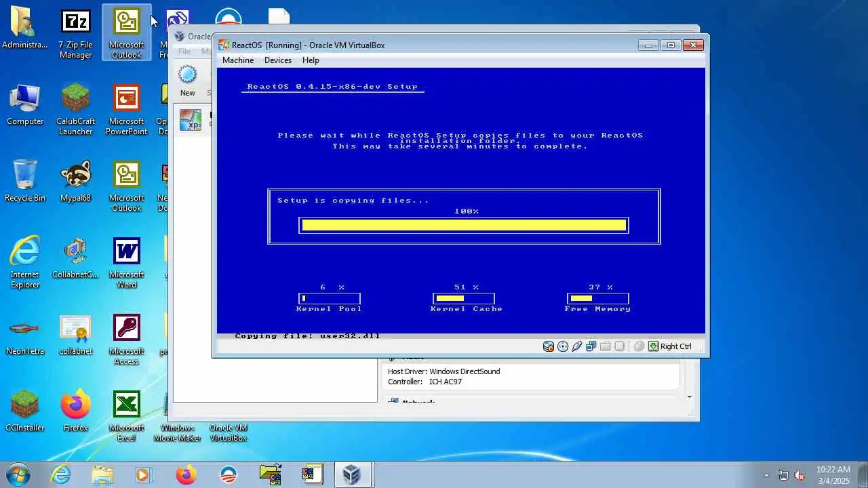Click the 'ReactOS 0.4.15-x86-dev Setup' heading

click(332, 87)
